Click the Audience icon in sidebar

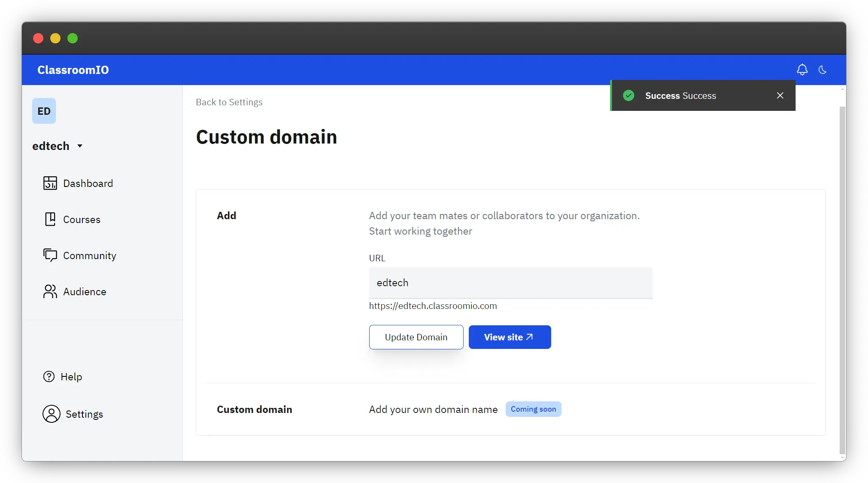[51, 291]
